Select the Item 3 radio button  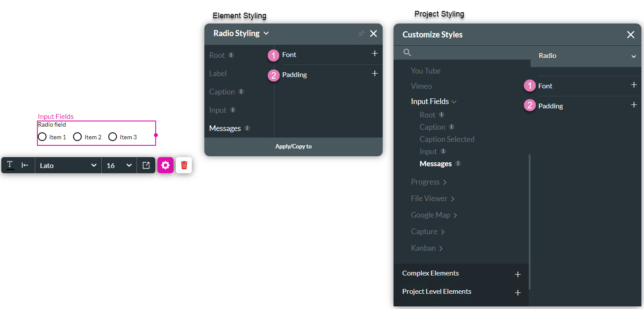[x=113, y=136]
